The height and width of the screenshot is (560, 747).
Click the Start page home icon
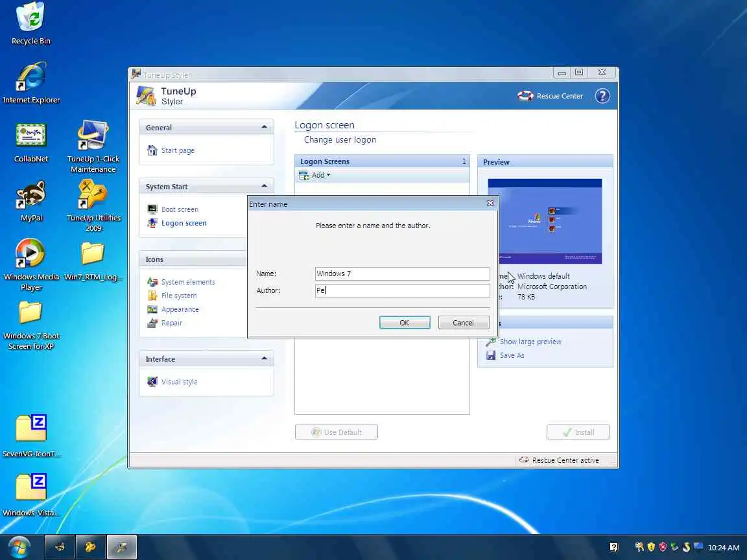(152, 150)
